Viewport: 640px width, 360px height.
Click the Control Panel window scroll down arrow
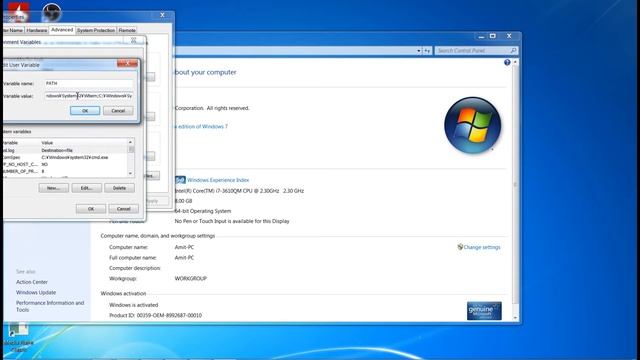point(516,318)
